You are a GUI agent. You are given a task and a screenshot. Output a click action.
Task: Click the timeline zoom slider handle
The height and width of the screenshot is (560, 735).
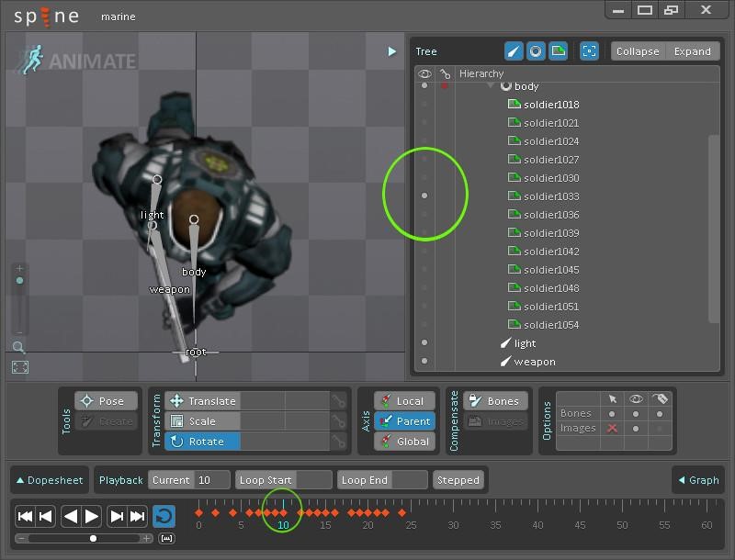pos(93,538)
